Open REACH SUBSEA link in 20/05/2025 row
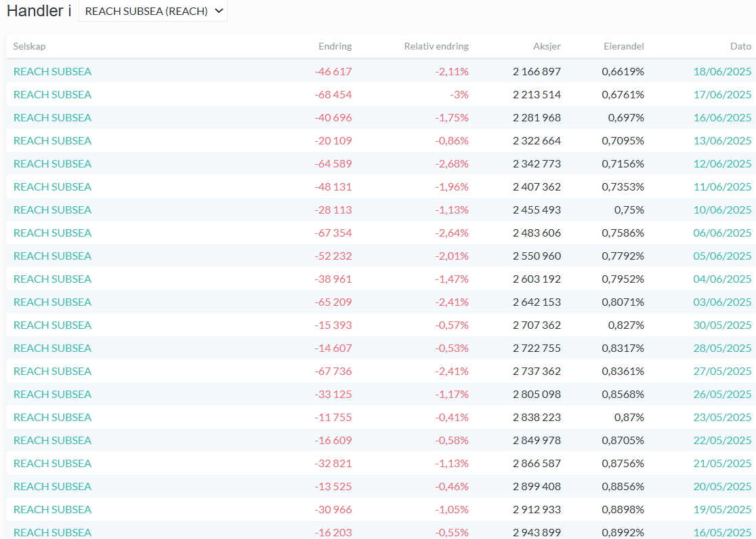The height and width of the screenshot is (539, 756). click(x=53, y=486)
